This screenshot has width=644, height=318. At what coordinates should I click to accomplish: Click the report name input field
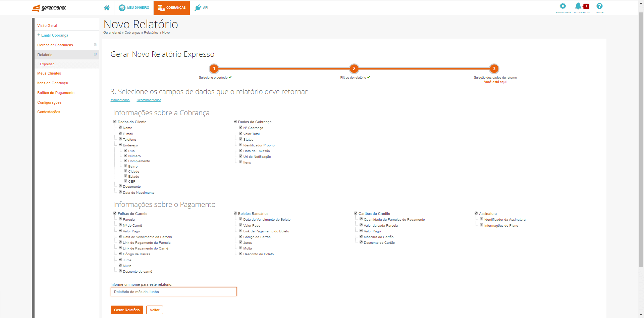pyautogui.click(x=173, y=291)
